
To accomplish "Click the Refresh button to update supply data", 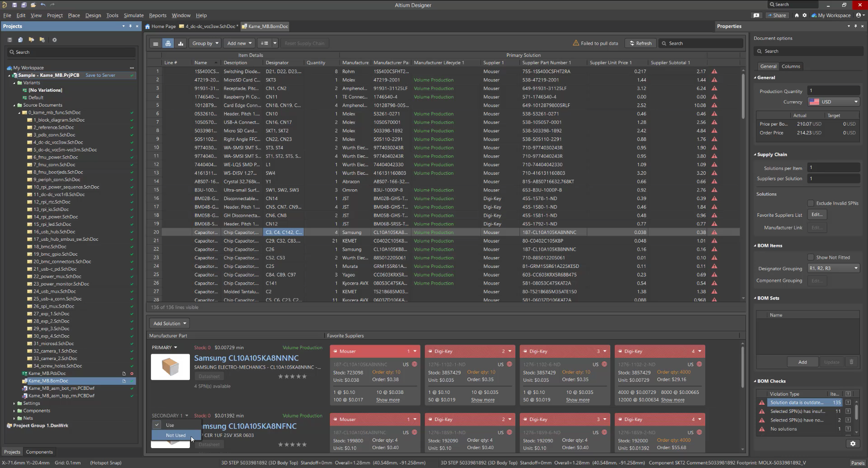I will (640, 43).
